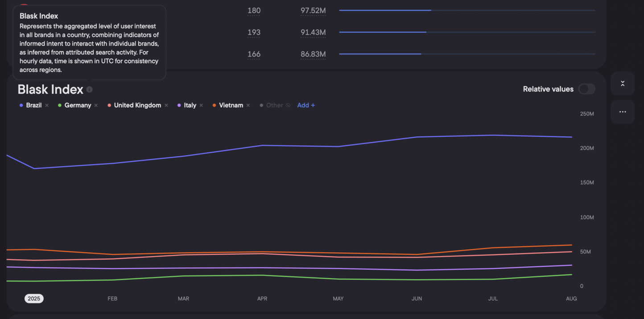This screenshot has height=319, width=644.
Task: Toggle the Brazil legend label
Action: coord(34,105)
